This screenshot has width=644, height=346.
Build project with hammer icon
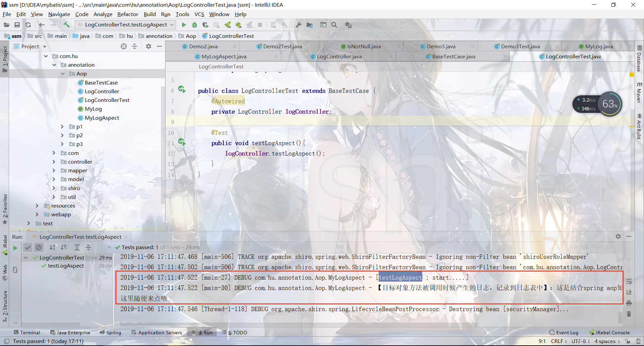coord(66,25)
